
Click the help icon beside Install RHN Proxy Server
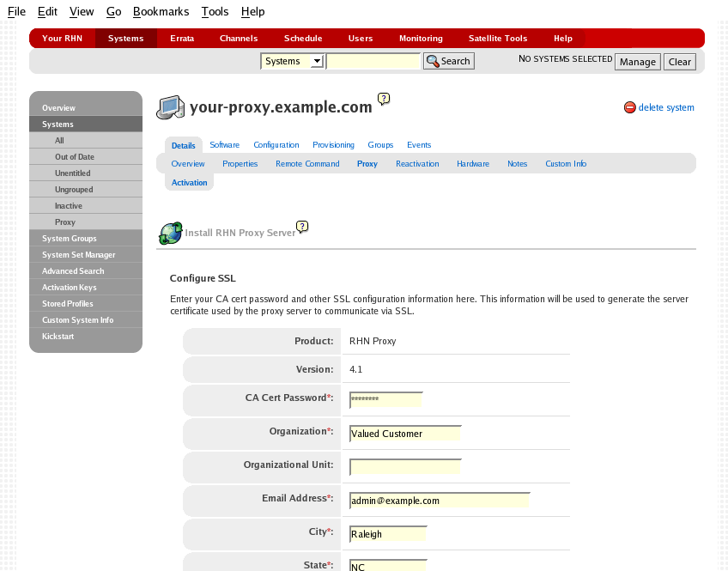(x=302, y=227)
